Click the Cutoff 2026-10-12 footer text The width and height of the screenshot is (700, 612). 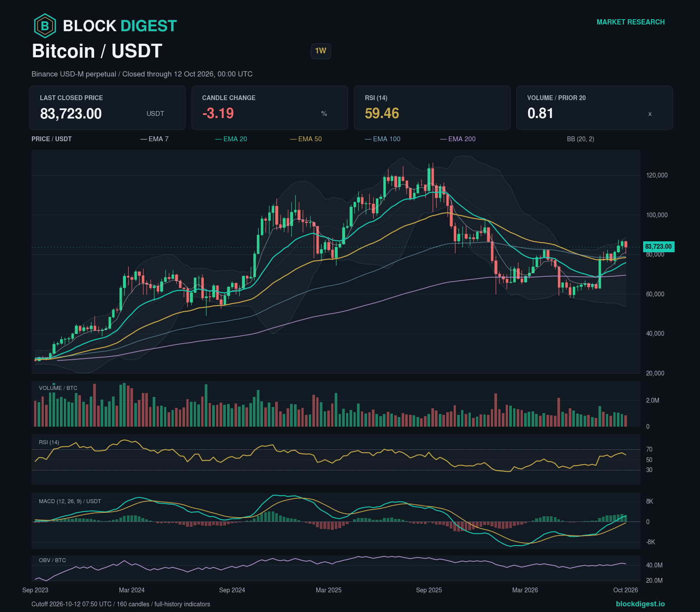(121, 604)
